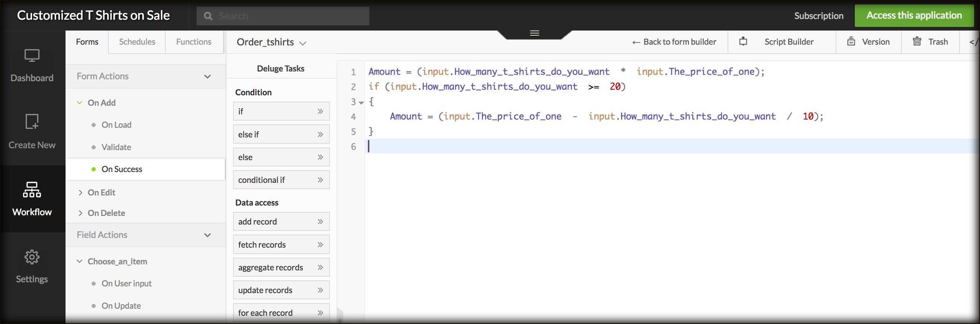This screenshot has width=980, height=324.
Task: Switch to the Schedules tab
Action: point(137,42)
